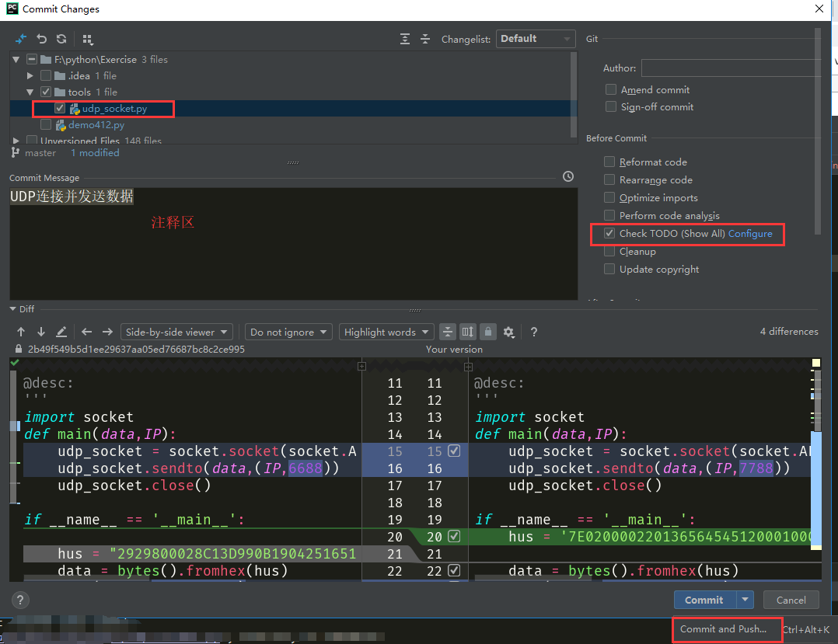Click the Cancel button
Image resolution: width=838 pixels, height=644 pixels.
click(x=791, y=600)
